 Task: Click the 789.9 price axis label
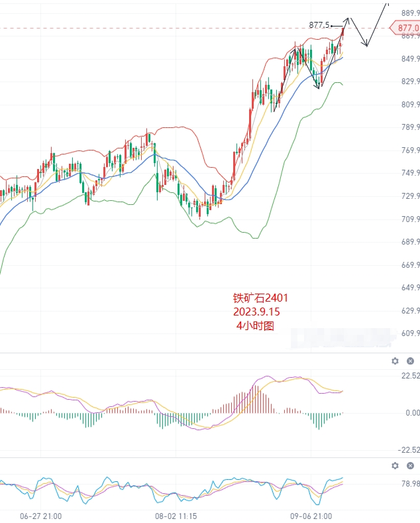click(x=410, y=127)
